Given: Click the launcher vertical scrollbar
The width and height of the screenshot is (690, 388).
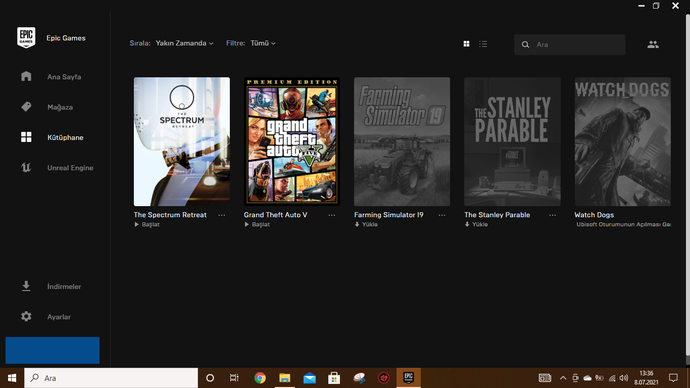Looking at the screenshot, I should 687,185.
